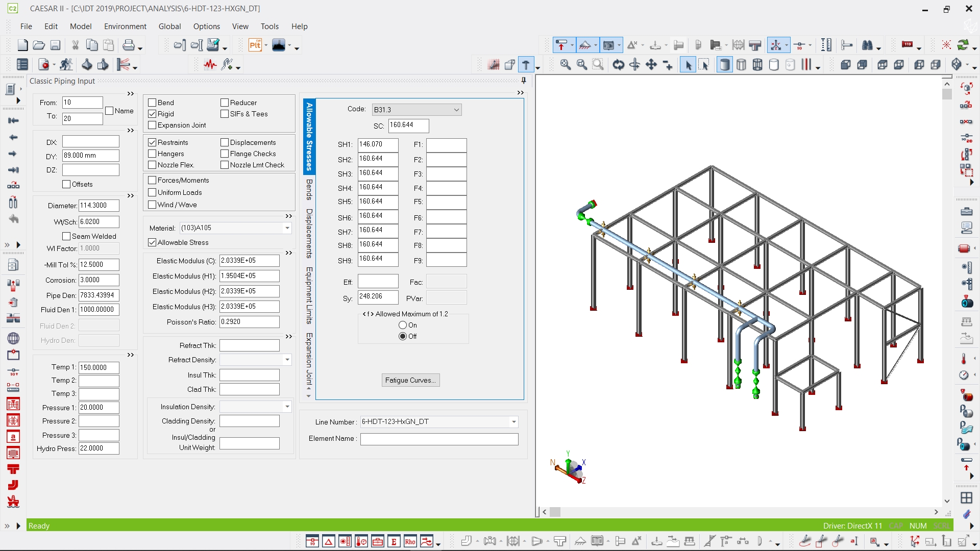
Task: Select the On radio button
Action: point(403,325)
